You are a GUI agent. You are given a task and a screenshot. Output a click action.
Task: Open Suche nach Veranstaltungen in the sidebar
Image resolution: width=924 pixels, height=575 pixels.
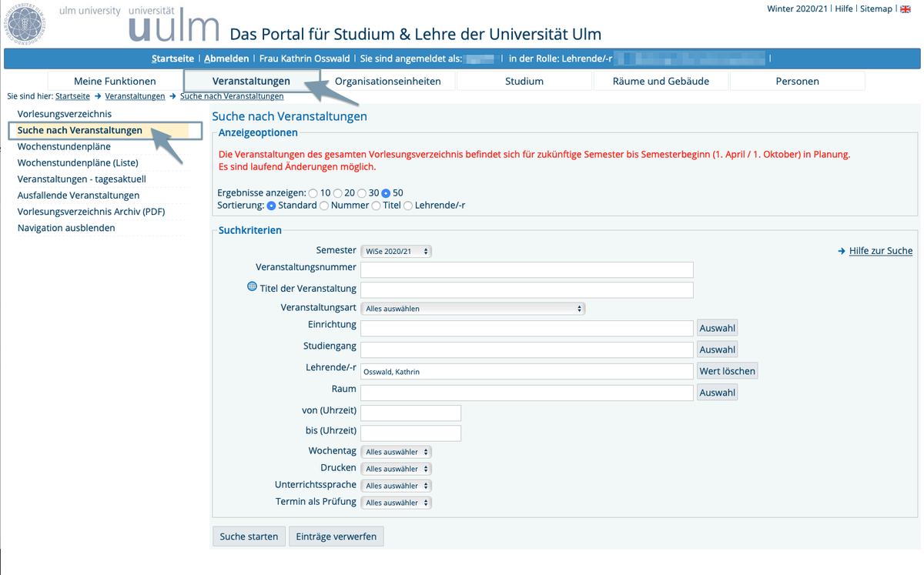click(x=80, y=131)
